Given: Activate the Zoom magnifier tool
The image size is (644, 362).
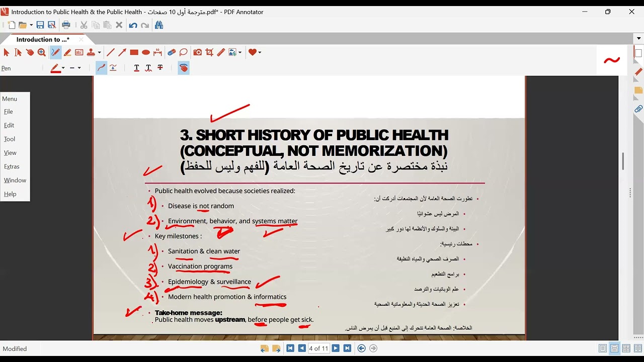Looking at the screenshot, I should (x=41, y=52).
